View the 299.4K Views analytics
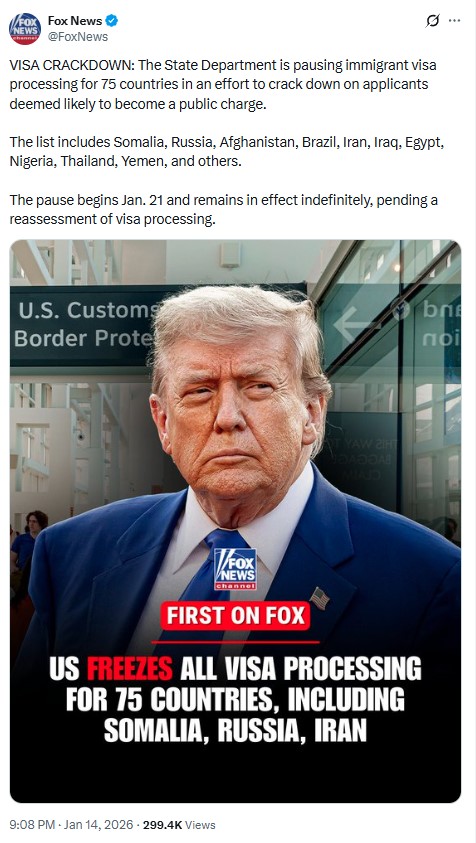The width and height of the screenshot is (476, 843). tap(178, 825)
